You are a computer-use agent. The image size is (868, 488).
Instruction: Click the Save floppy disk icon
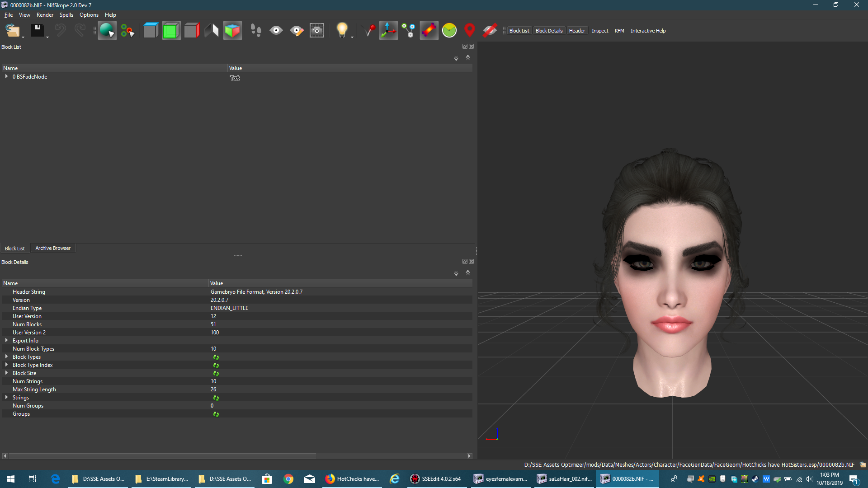(x=37, y=31)
